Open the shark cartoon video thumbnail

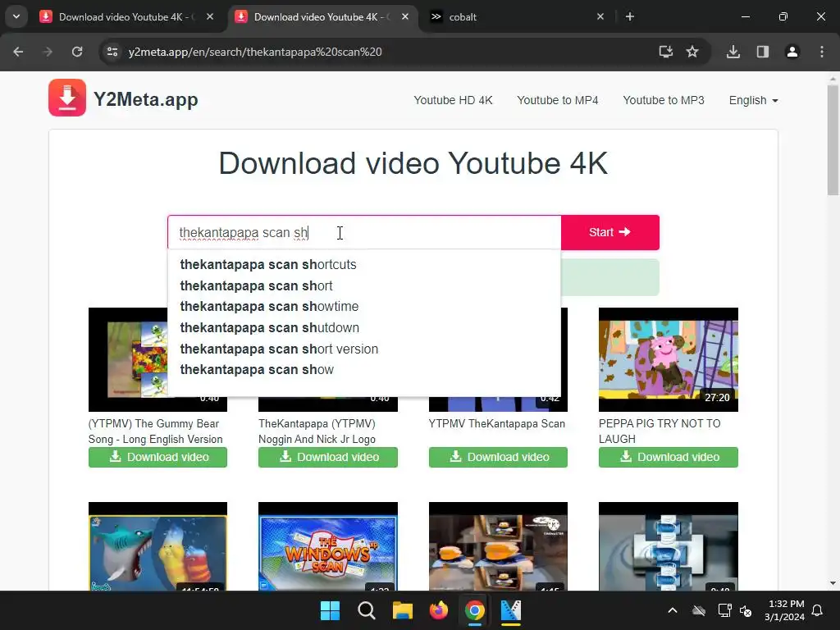coord(157,546)
